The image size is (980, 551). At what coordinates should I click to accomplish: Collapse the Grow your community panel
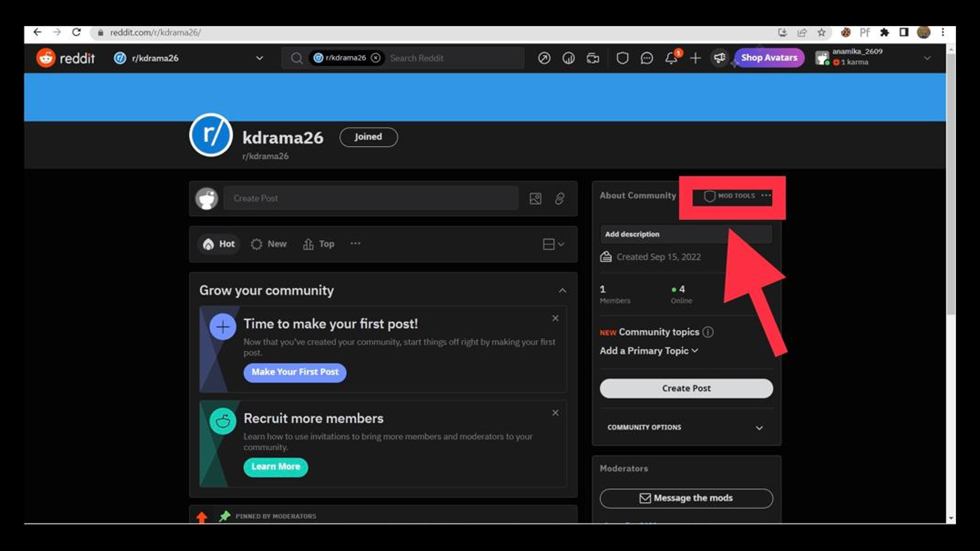click(562, 290)
